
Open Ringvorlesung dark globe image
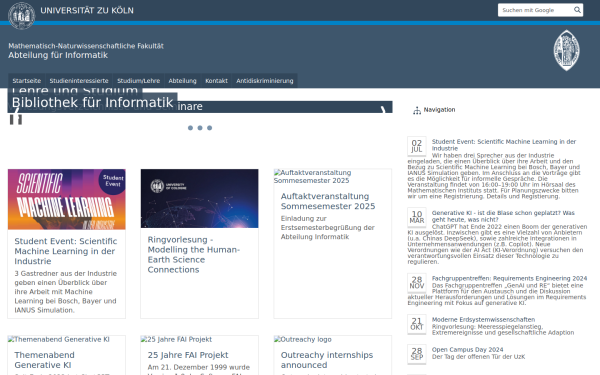pyautogui.click(x=199, y=199)
